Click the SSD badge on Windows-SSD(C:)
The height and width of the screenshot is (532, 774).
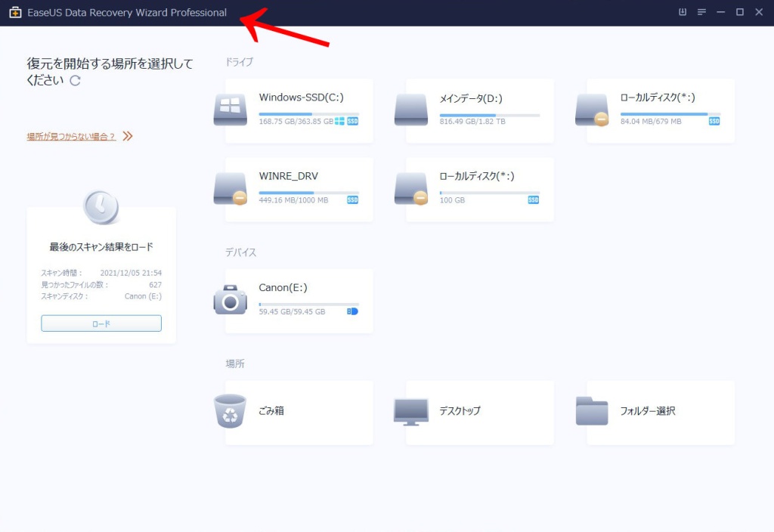coord(352,122)
